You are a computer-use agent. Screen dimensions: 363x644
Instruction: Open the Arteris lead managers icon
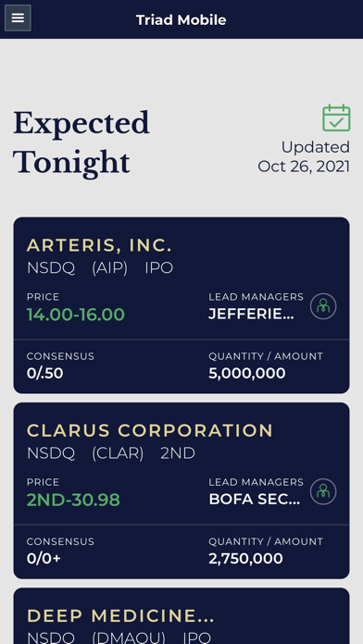pos(323,306)
